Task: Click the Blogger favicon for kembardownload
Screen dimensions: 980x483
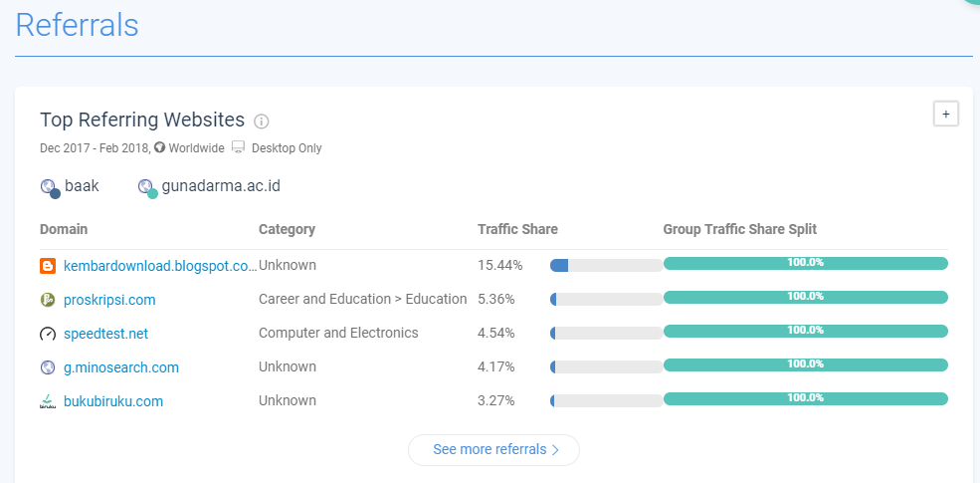Action: click(x=48, y=266)
